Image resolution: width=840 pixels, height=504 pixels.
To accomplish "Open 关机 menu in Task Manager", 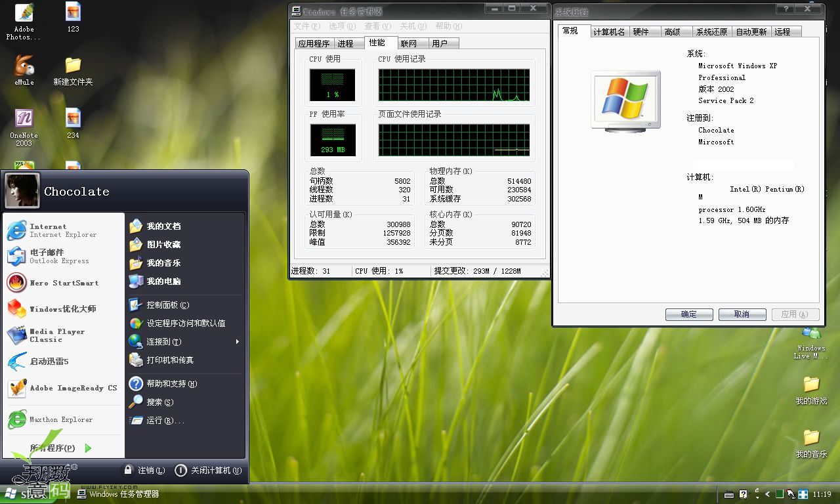I will pyautogui.click(x=413, y=26).
